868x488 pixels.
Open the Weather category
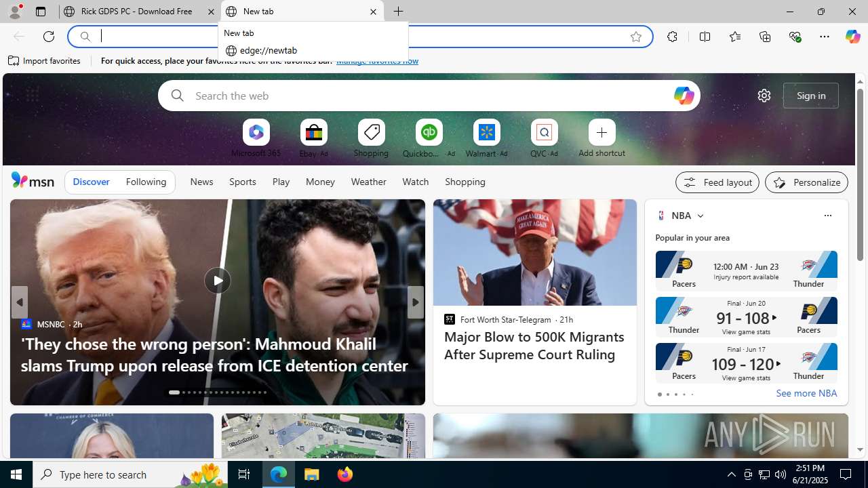tap(368, 182)
